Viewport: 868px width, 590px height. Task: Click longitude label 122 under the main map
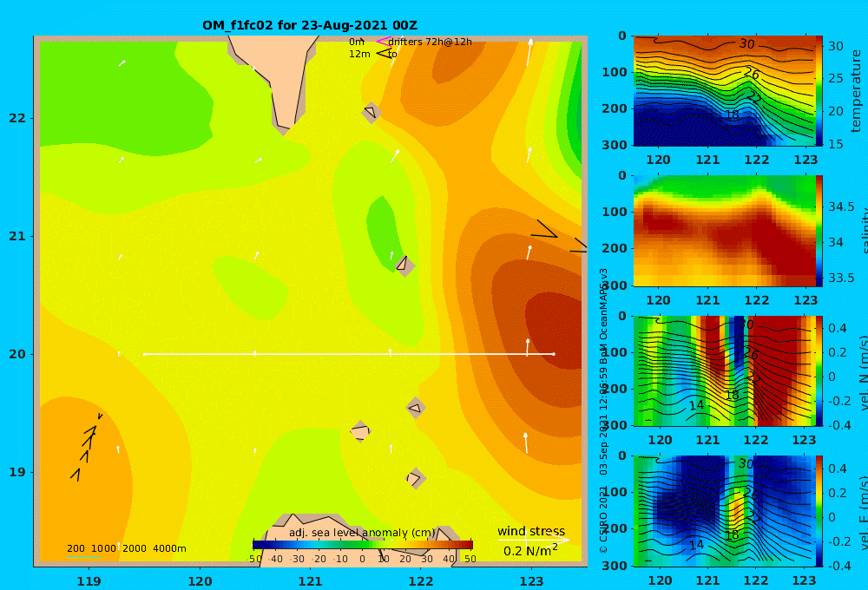click(x=421, y=581)
